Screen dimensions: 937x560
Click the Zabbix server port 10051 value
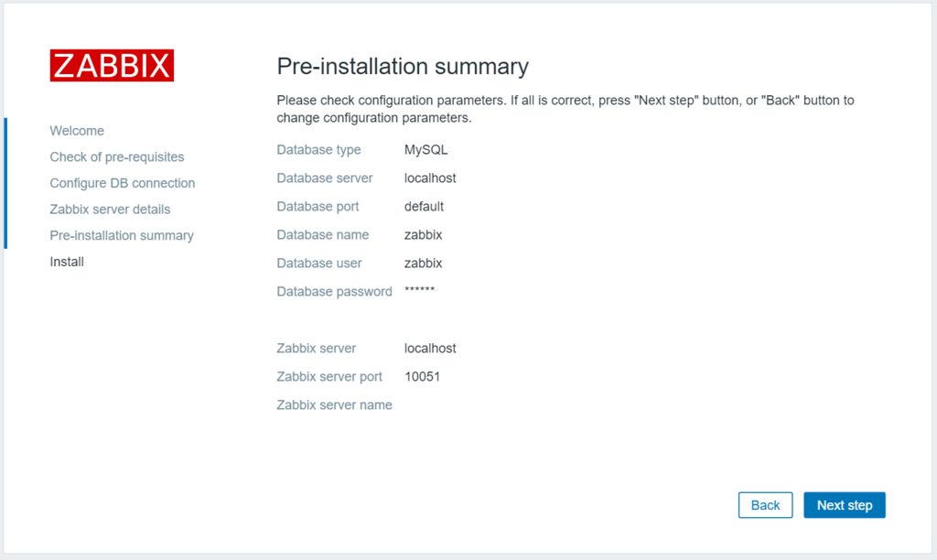[422, 377]
